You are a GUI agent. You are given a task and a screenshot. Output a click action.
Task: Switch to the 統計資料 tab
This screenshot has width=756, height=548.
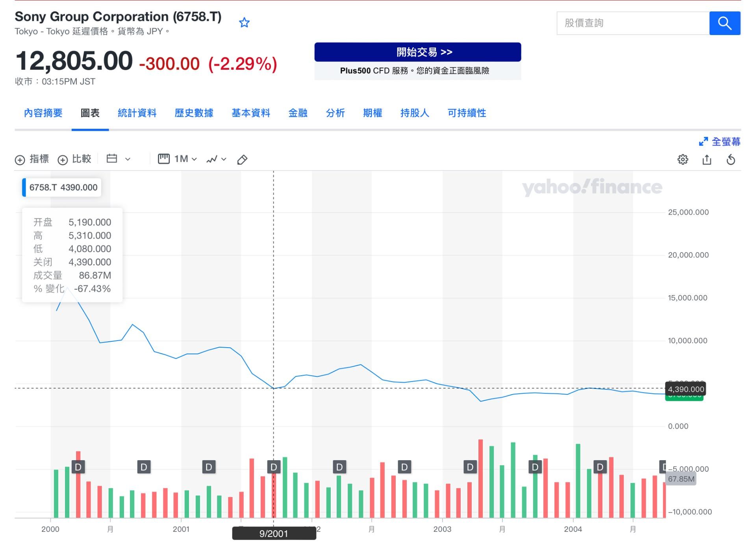point(137,113)
